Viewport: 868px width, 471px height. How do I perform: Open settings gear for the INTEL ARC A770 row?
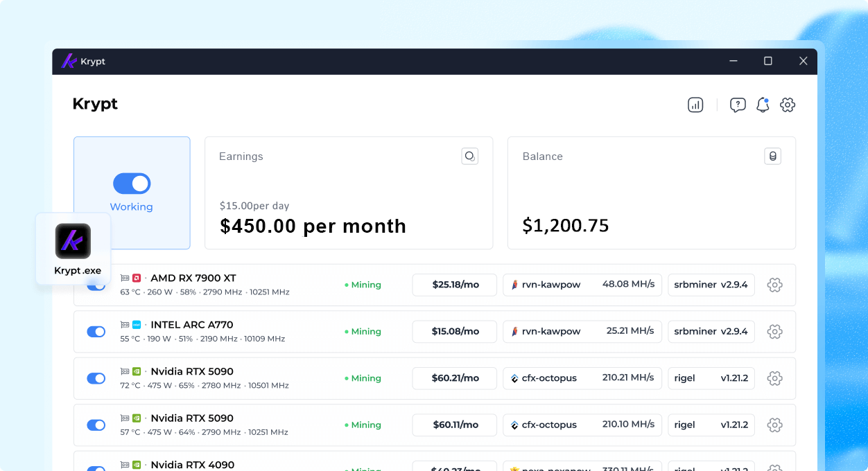[774, 331]
